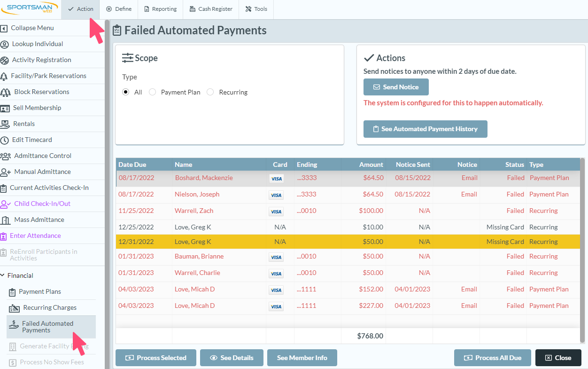The width and height of the screenshot is (588, 369).
Task: Click the payments table vertical scrollbar
Action: point(582,249)
